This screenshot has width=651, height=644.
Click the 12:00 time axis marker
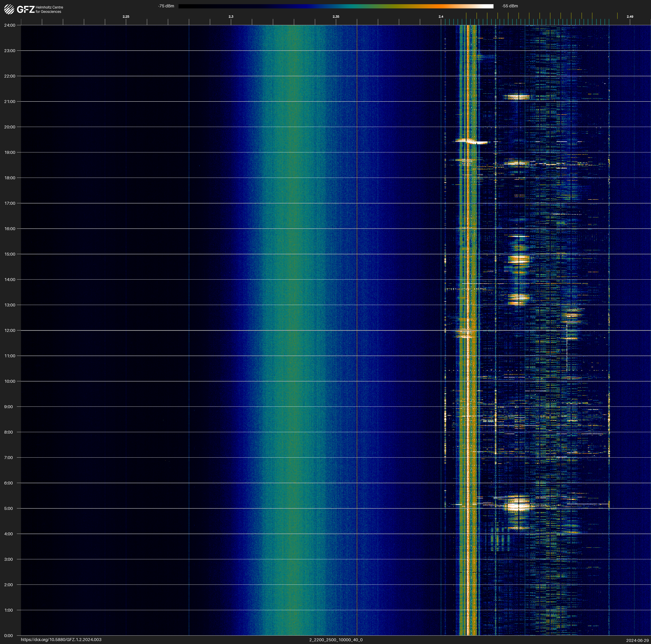[x=10, y=330]
